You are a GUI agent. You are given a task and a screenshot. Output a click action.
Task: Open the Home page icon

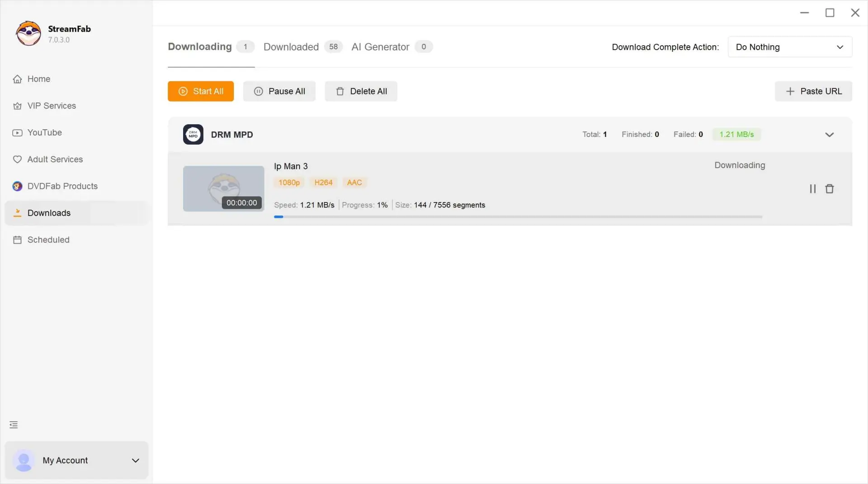pos(17,79)
